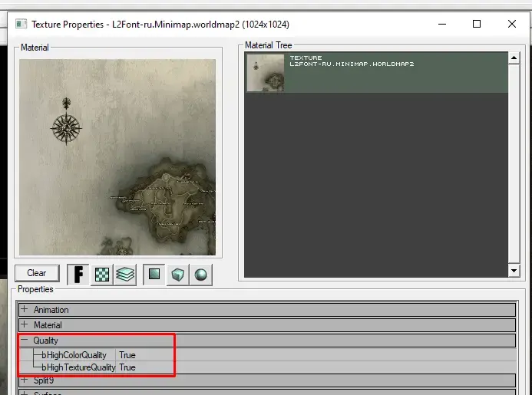Select the flat plane preview icon
This screenshot has height=395, width=532.
pos(154,275)
